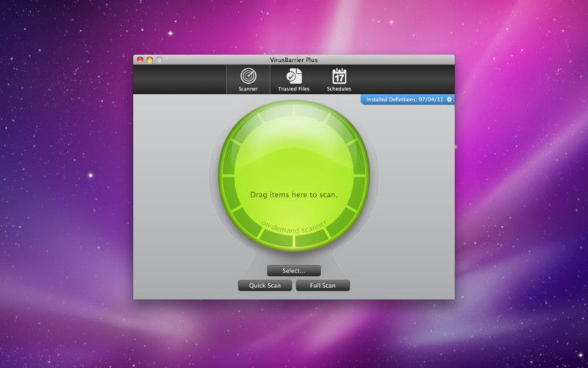
Task: Click the curved 'on-demand scanner' label
Action: 293,227
